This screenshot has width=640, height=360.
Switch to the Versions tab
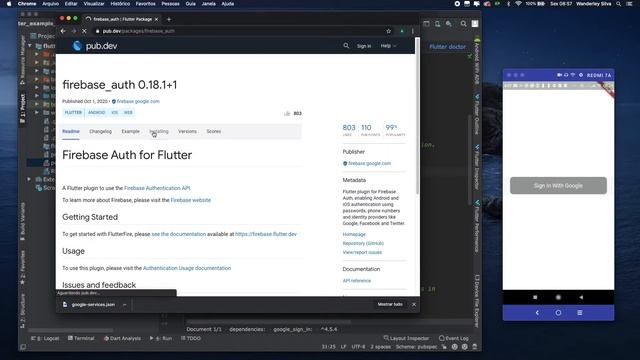(x=187, y=131)
